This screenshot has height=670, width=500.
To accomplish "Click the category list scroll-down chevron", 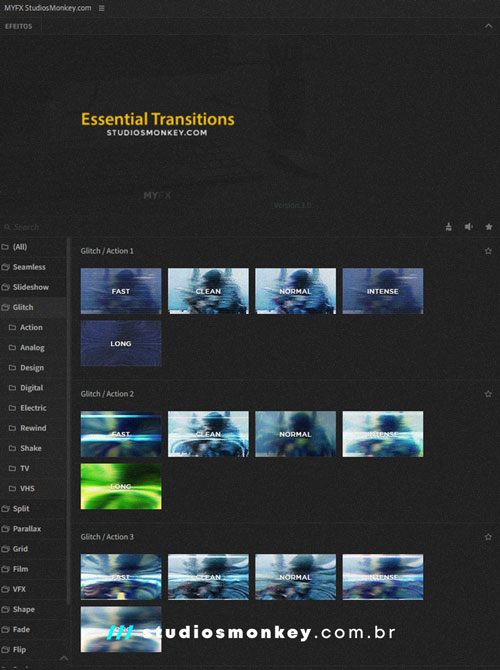I will point(64,658).
